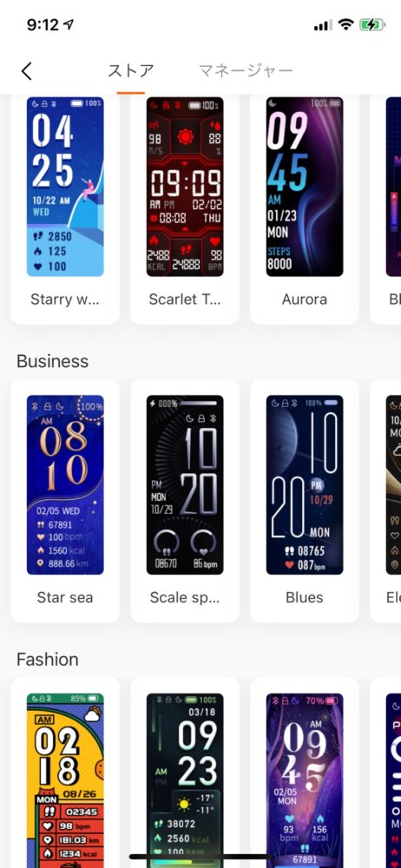Tap the Blues label text
Screen dimensions: 401x868
tap(305, 597)
